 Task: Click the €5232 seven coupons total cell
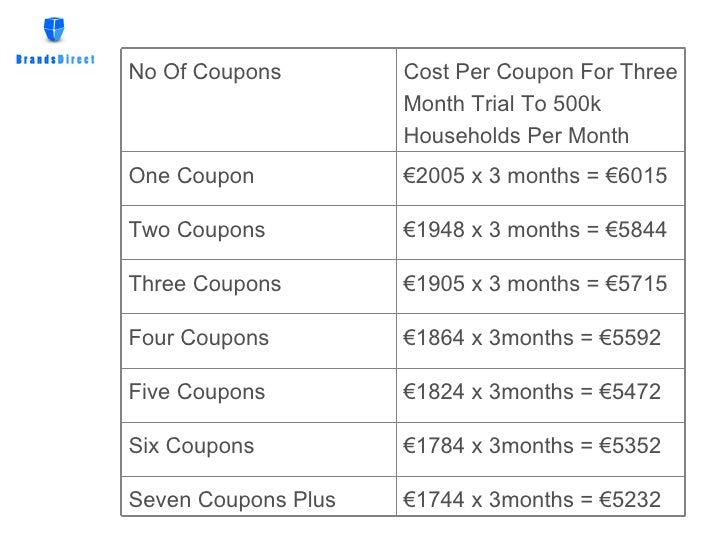click(540, 496)
